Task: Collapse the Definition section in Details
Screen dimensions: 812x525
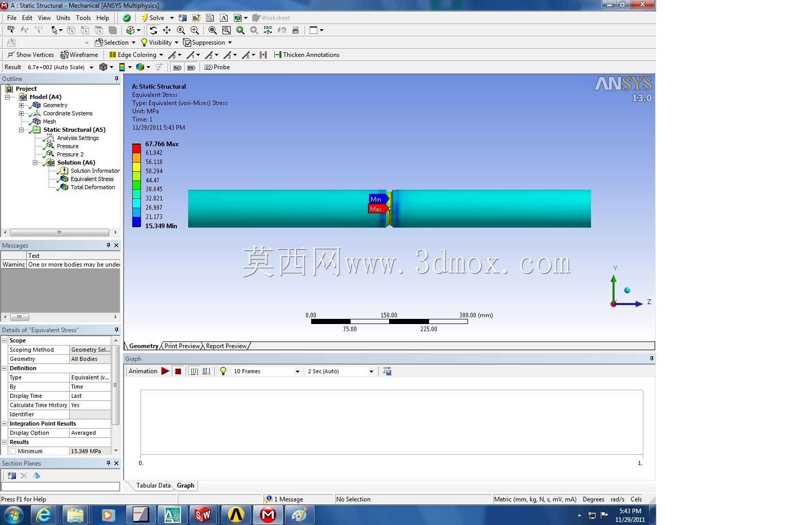Action: [4, 368]
